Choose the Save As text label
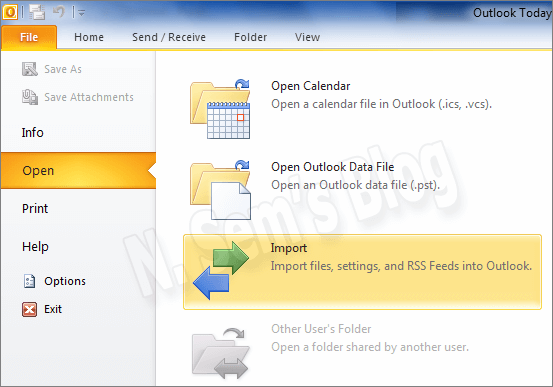The image size is (553, 387). point(63,69)
